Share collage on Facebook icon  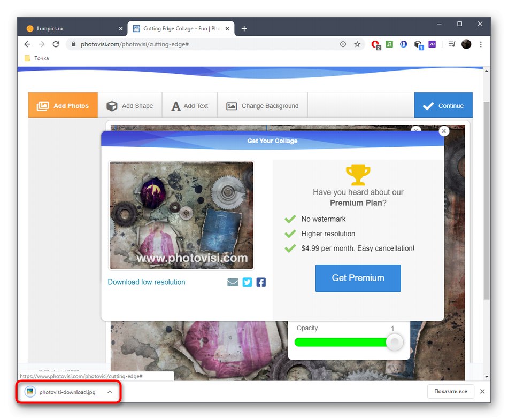(x=261, y=282)
